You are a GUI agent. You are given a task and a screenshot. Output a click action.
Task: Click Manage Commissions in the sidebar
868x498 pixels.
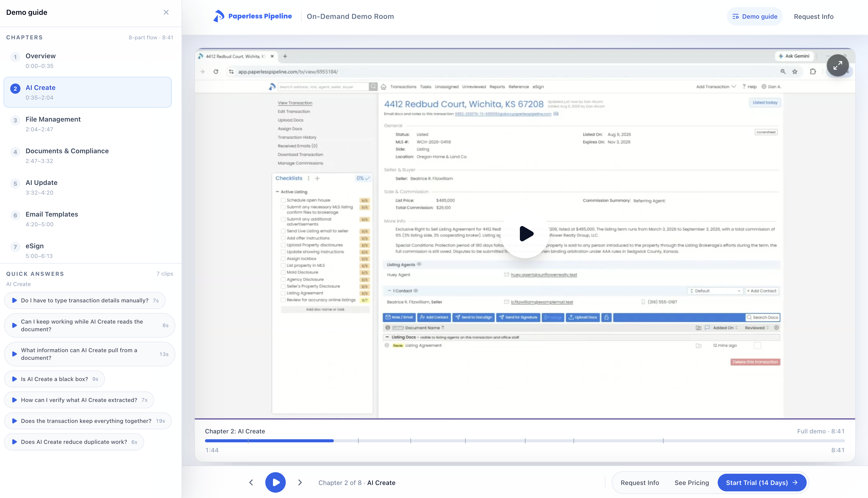coord(300,163)
